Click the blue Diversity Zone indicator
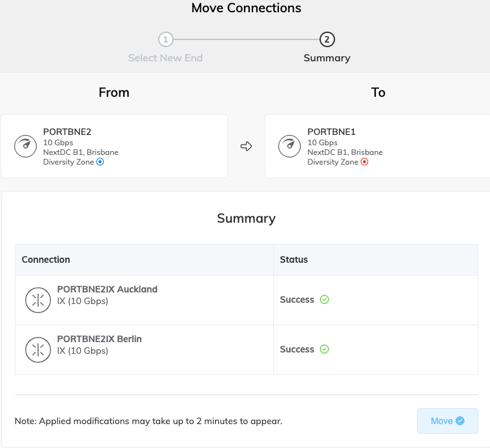 (x=100, y=162)
